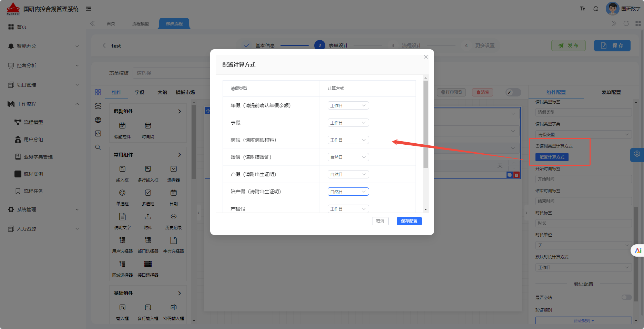Click the search magnifier sidebar icon

[98, 147]
